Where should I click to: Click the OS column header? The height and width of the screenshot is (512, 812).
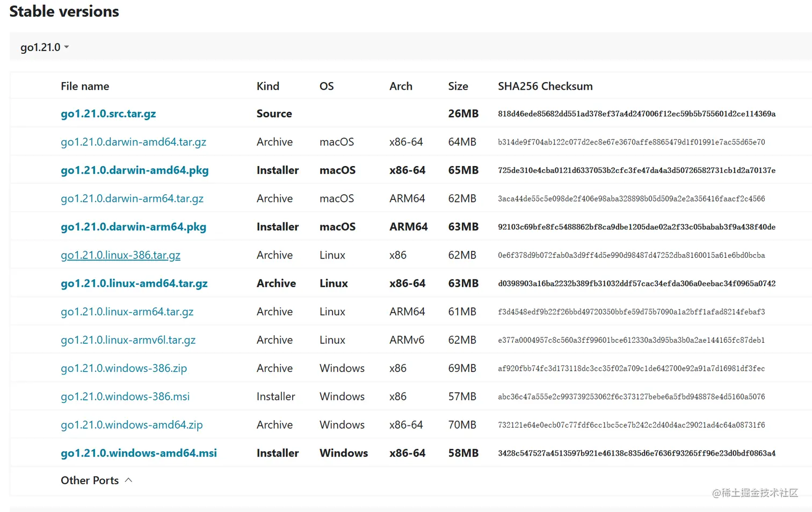(x=327, y=86)
